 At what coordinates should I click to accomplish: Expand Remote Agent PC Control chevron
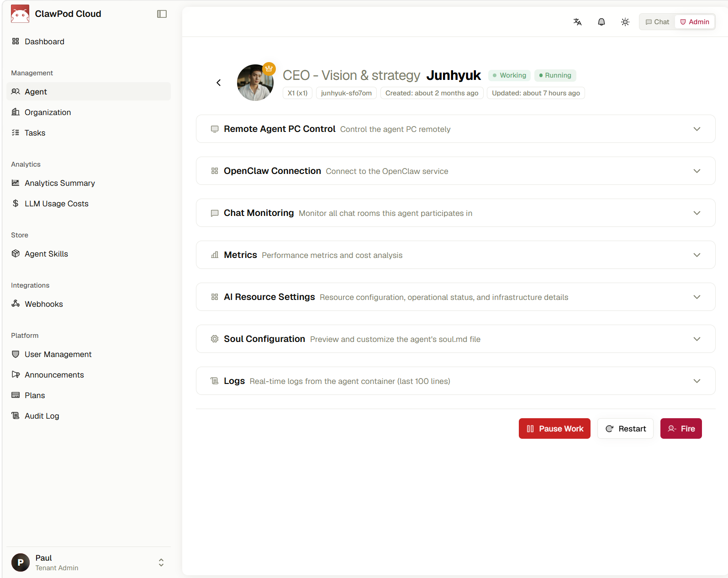click(x=697, y=129)
